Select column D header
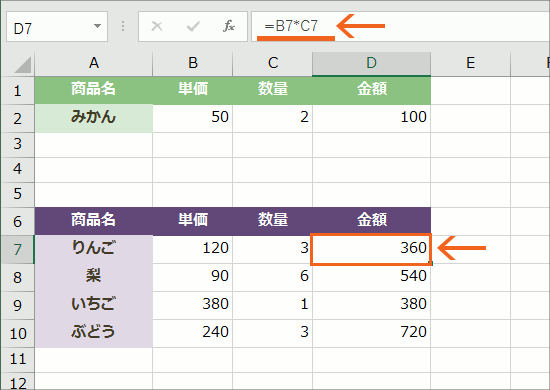This screenshot has height=390, width=550. coord(371,64)
